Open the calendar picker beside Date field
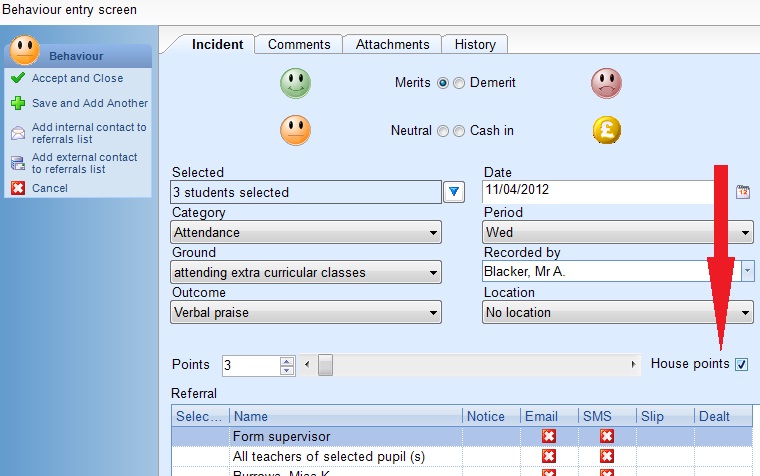The width and height of the screenshot is (760, 476). (x=743, y=192)
